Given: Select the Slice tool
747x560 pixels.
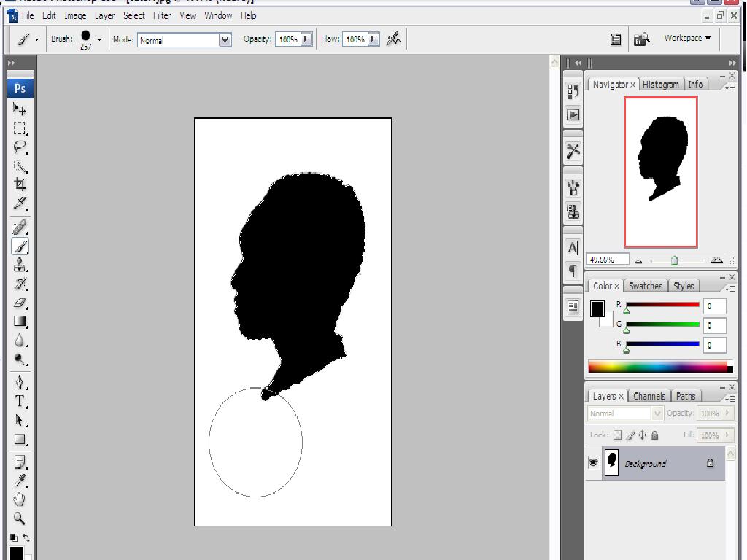Looking at the screenshot, I should 20,203.
